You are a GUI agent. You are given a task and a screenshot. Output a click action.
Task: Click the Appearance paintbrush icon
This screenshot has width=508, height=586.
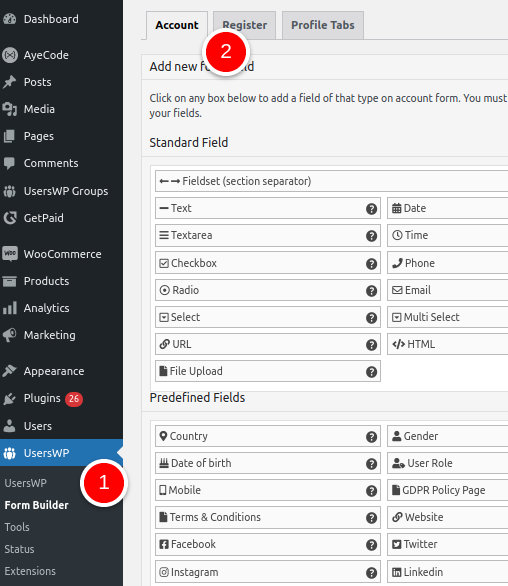(10, 371)
